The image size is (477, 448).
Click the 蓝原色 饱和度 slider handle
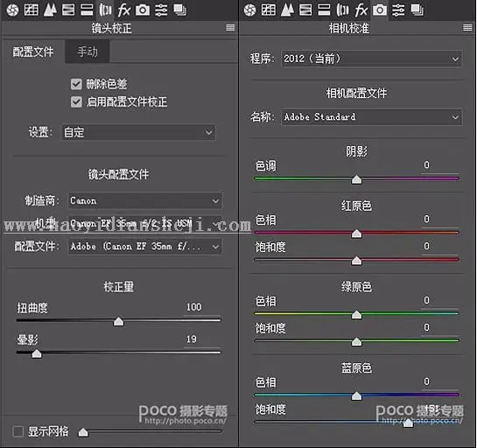[408, 423]
